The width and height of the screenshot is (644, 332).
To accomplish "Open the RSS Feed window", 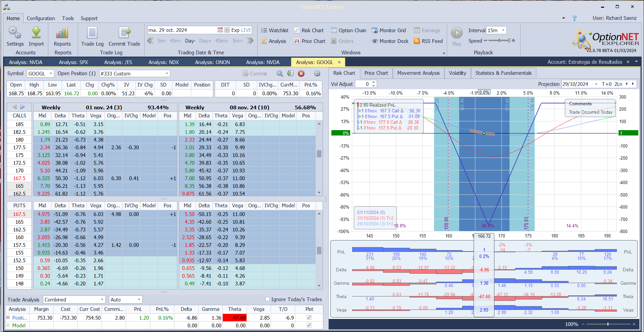I will [428, 41].
